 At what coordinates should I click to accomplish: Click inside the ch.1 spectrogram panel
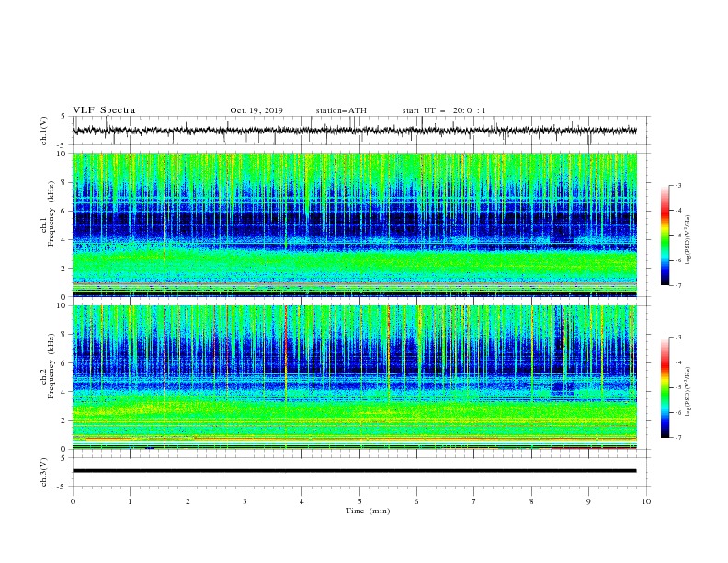tap(354, 224)
